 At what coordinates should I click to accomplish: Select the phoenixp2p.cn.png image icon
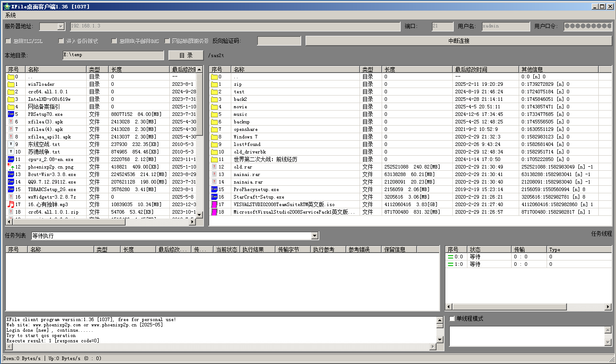coord(11,167)
